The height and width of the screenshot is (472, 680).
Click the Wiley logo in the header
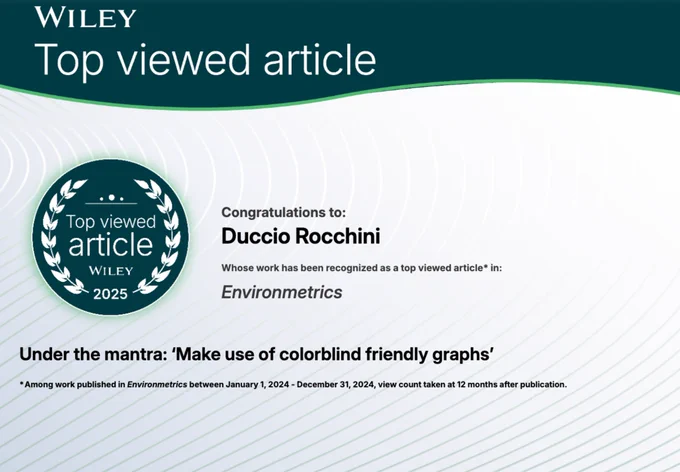click(85, 17)
